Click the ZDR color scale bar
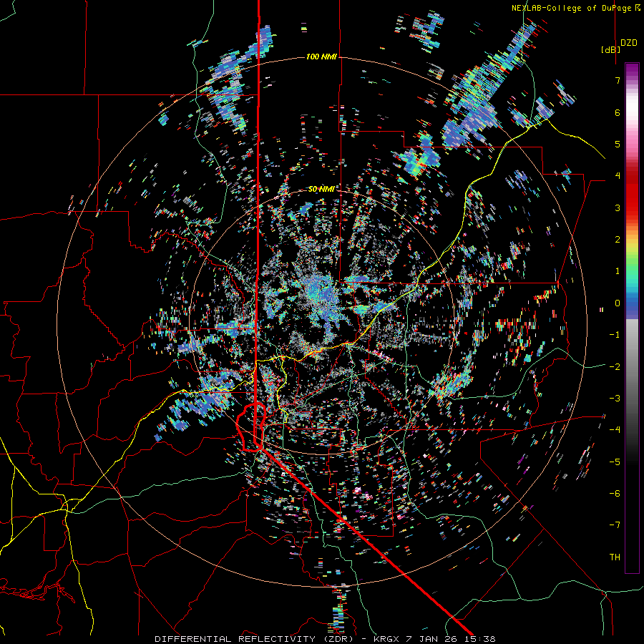Screen dimensions: 644x644 632,318
